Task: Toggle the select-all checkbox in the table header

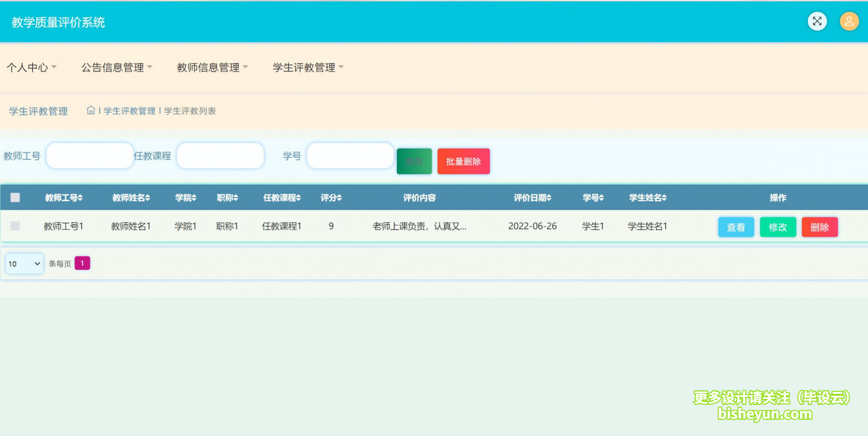Action: coord(15,196)
